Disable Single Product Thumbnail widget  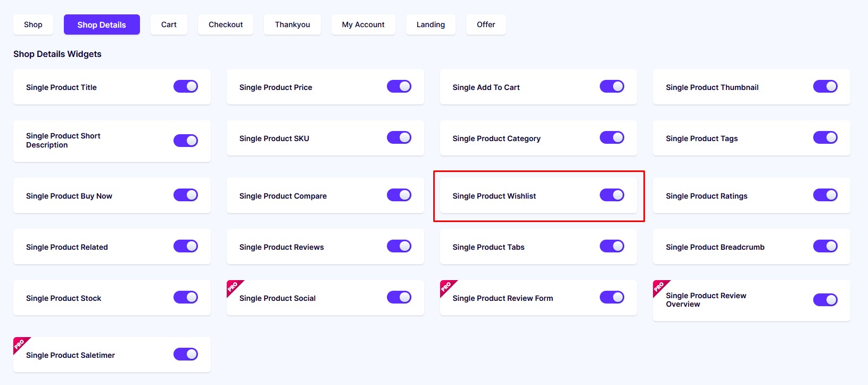pos(825,86)
